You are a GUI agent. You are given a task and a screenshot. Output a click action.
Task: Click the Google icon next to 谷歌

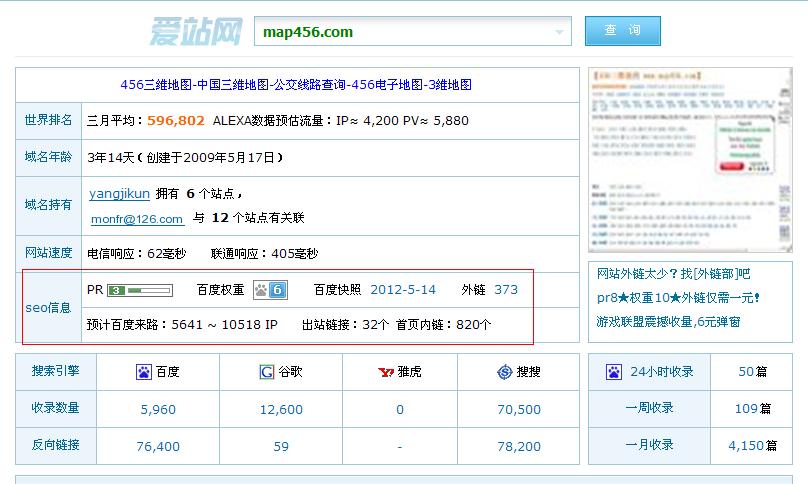point(267,372)
